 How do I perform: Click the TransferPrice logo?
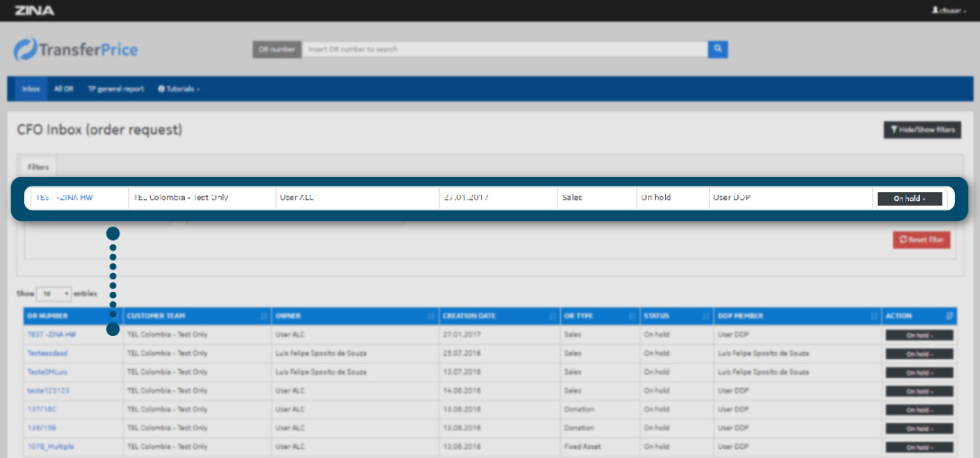76,49
